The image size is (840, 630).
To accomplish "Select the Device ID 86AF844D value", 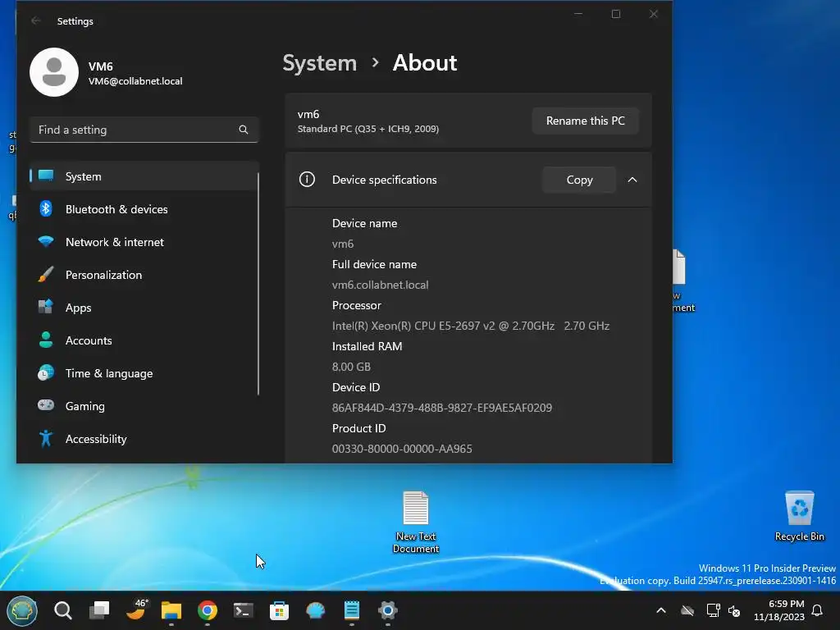I will (442, 408).
